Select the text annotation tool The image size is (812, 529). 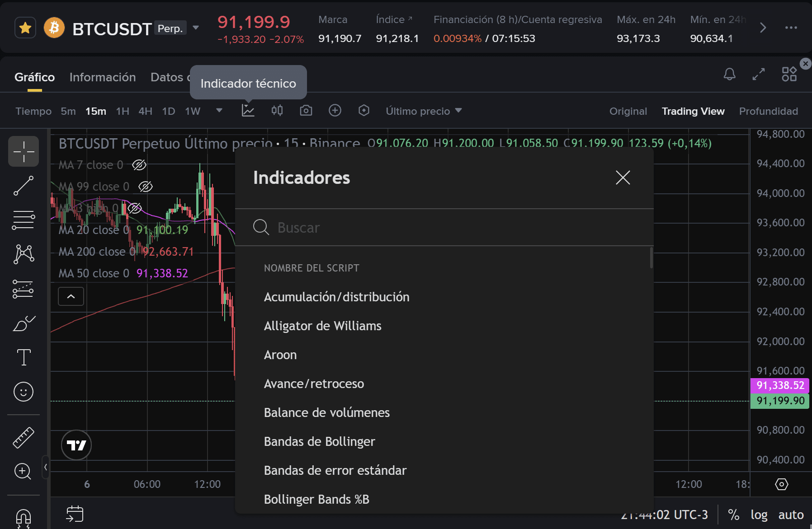coord(24,357)
